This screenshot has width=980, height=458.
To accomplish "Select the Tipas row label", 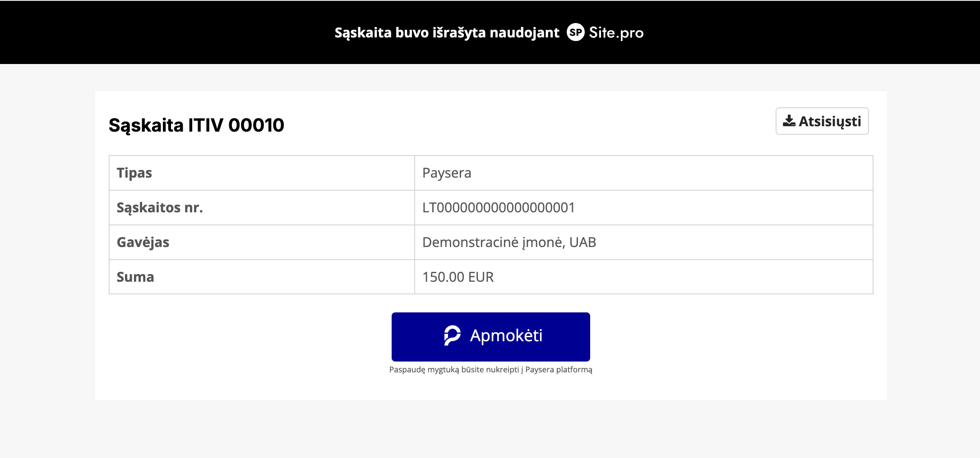I will click(x=134, y=173).
